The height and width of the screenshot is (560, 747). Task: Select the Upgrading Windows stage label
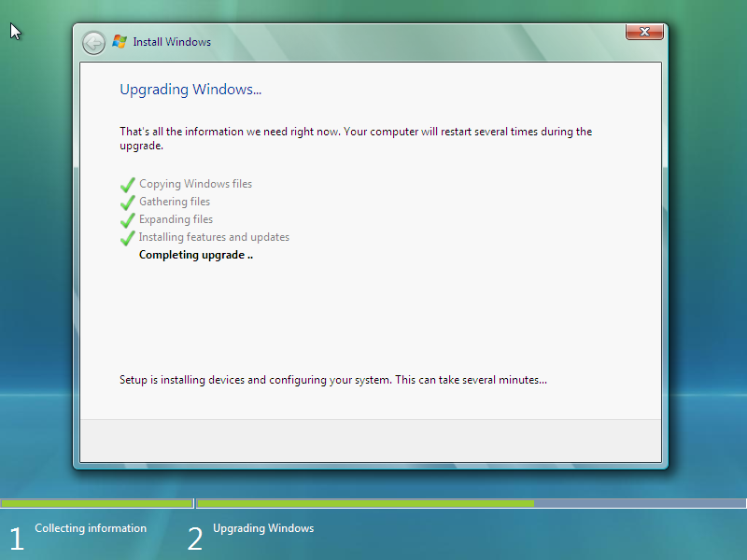coord(263,528)
